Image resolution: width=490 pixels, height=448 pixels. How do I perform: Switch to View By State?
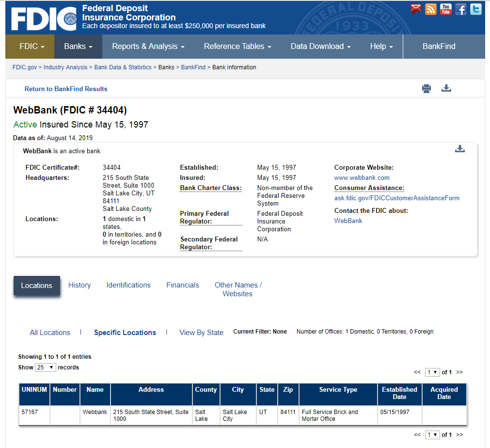tap(202, 333)
